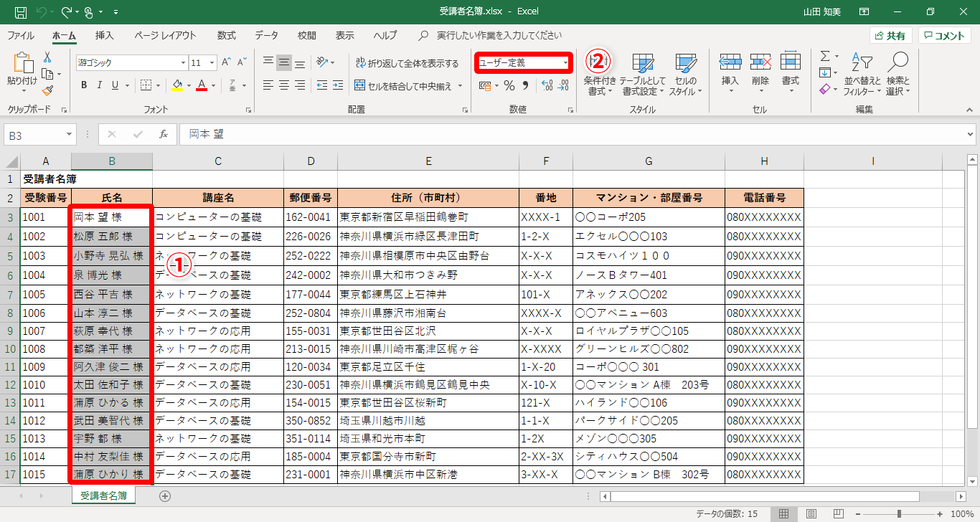This screenshot has height=522, width=980.
Task: Cut the selection with the scissors icon
Action: [47, 57]
